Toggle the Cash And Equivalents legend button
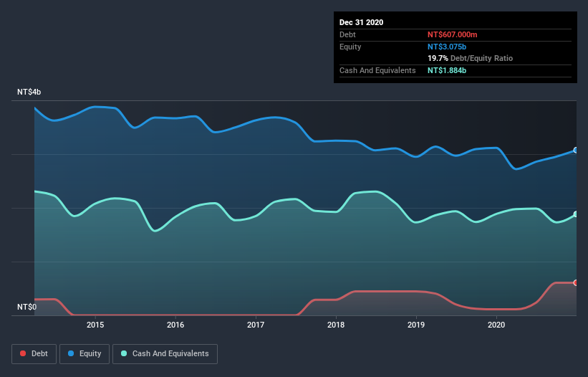588x377 pixels. pos(165,354)
